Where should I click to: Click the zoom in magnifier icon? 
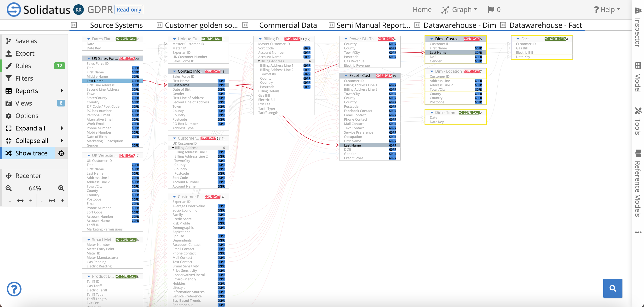61,188
